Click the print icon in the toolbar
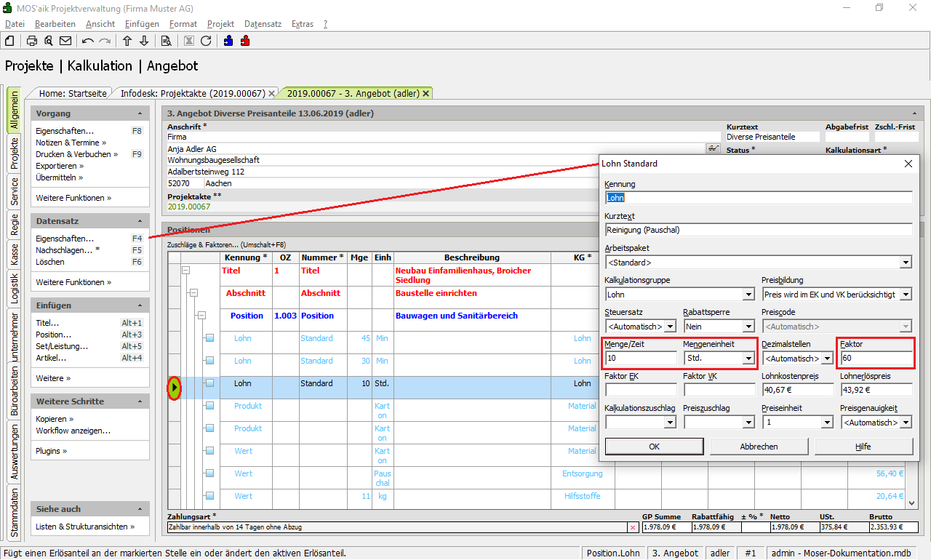 tap(32, 41)
